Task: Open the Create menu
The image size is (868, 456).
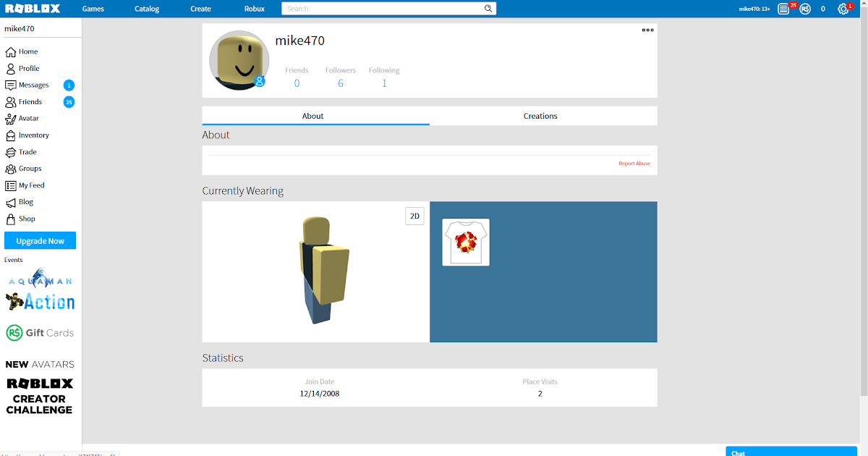Action: click(200, 9)
